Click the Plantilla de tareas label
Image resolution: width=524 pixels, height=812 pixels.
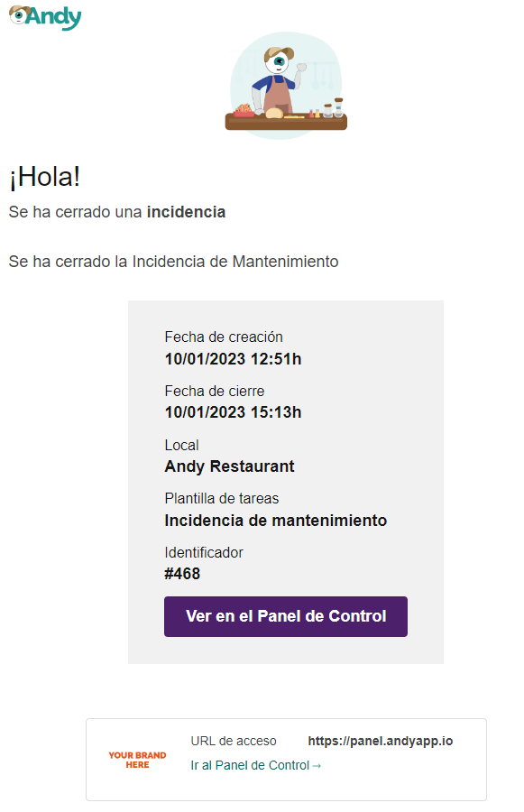click(x=222, y=498)
